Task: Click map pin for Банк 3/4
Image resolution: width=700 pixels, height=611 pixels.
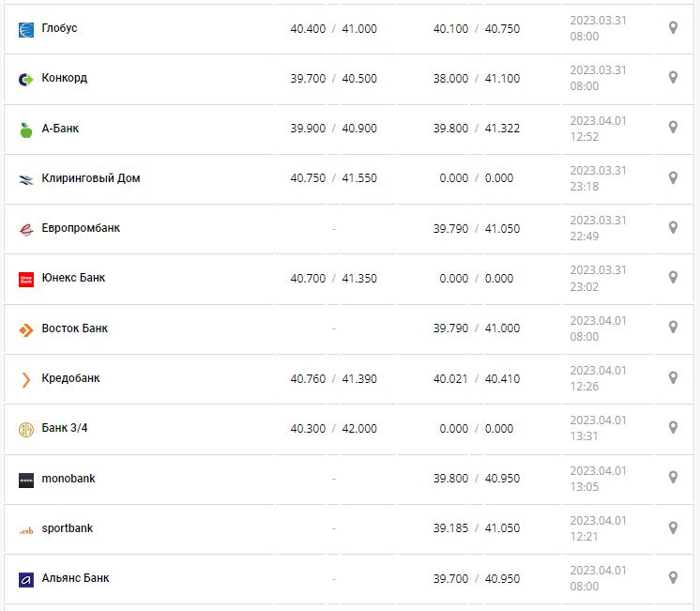Action: (x=673, y=427)
